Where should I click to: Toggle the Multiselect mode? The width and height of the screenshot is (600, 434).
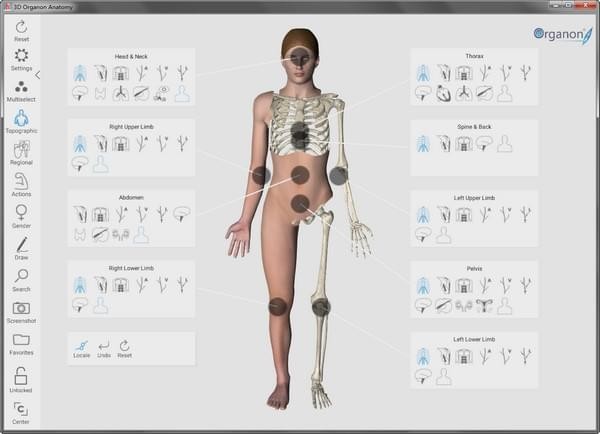[x=21, y=88]
